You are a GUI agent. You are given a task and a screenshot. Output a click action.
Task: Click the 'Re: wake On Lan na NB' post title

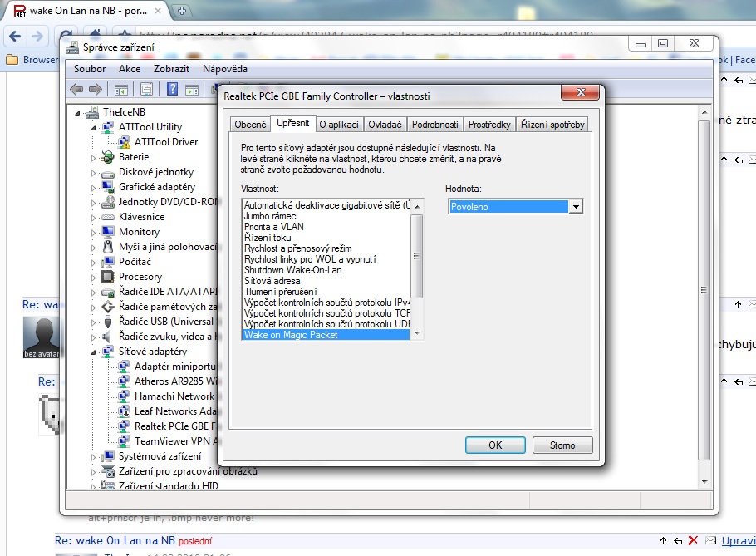[115, 540]
